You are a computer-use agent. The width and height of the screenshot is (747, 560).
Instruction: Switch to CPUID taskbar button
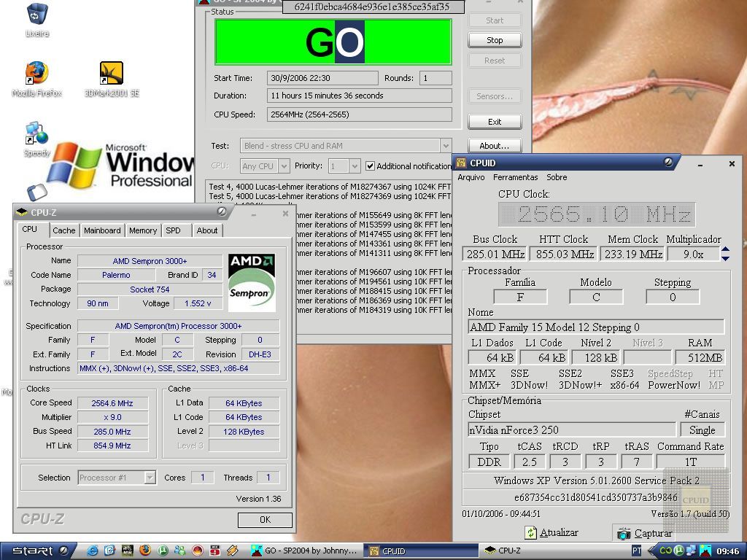point(422,551)
